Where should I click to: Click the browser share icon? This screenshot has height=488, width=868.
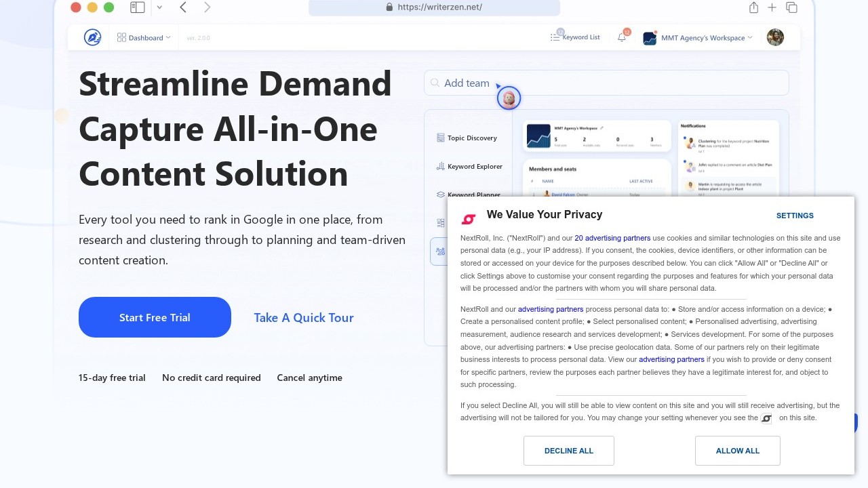753,7
